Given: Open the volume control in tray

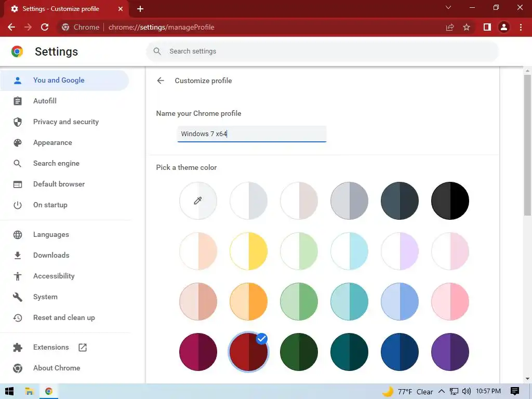Looking at the screenshot, I should [467, 391].
